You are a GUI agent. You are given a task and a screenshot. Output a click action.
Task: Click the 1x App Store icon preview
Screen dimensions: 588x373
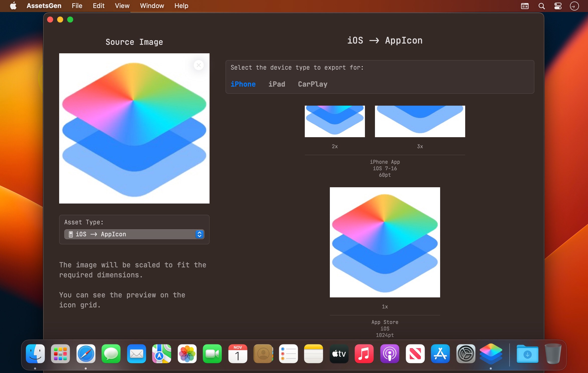click(x=385, y=242)
